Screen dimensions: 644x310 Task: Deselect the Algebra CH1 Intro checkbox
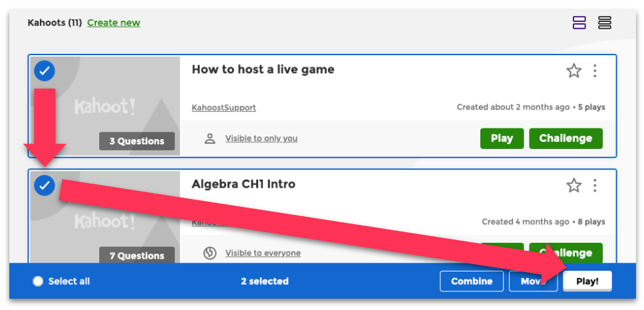45,186
